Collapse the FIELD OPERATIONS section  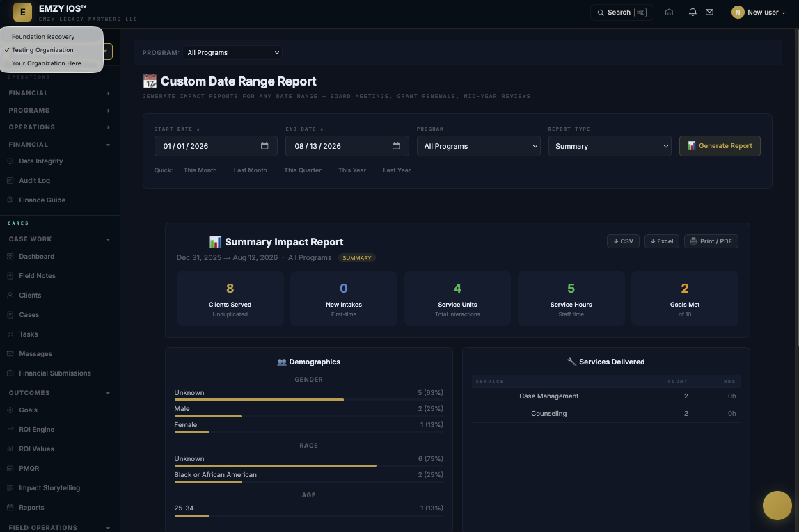click(x=59, y=527)
